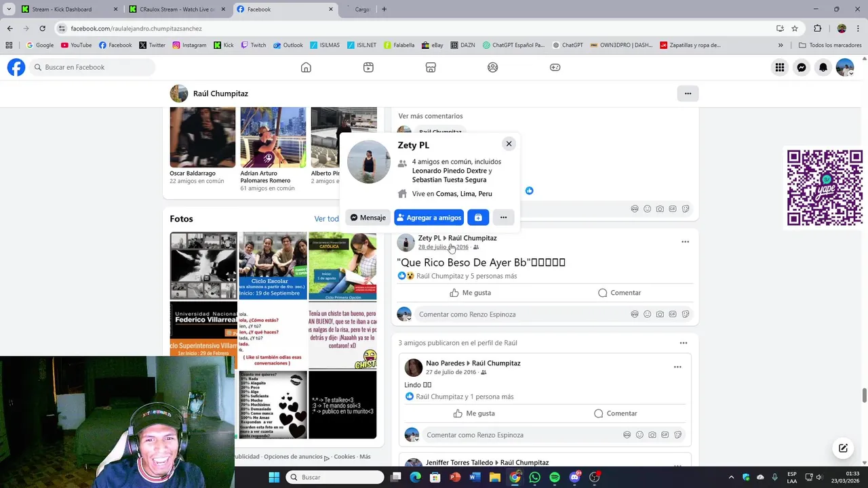The height and width of the screenshot is (488, 868).
Task: Open Spotify from the taskbar
Action: 555,477
